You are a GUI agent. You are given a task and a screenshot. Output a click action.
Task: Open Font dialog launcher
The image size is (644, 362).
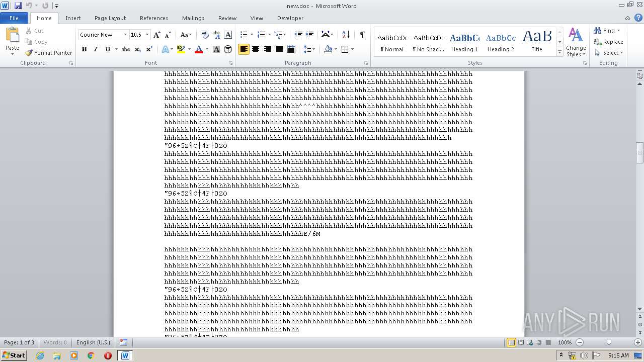(231, 63)
